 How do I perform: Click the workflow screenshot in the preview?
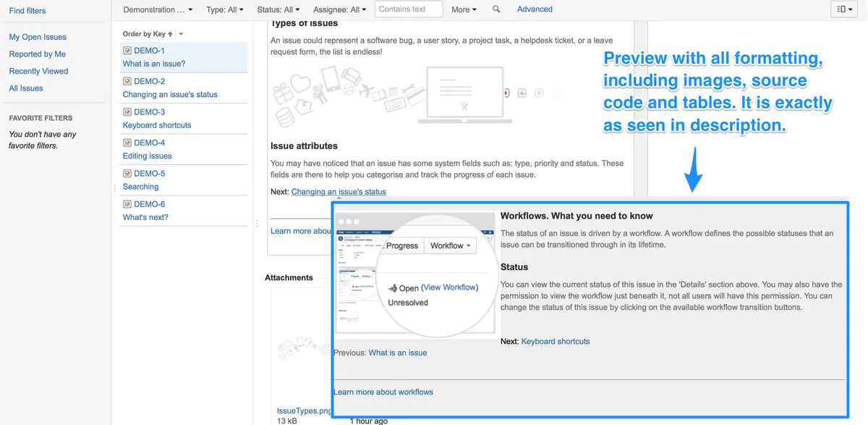point(417,275)
